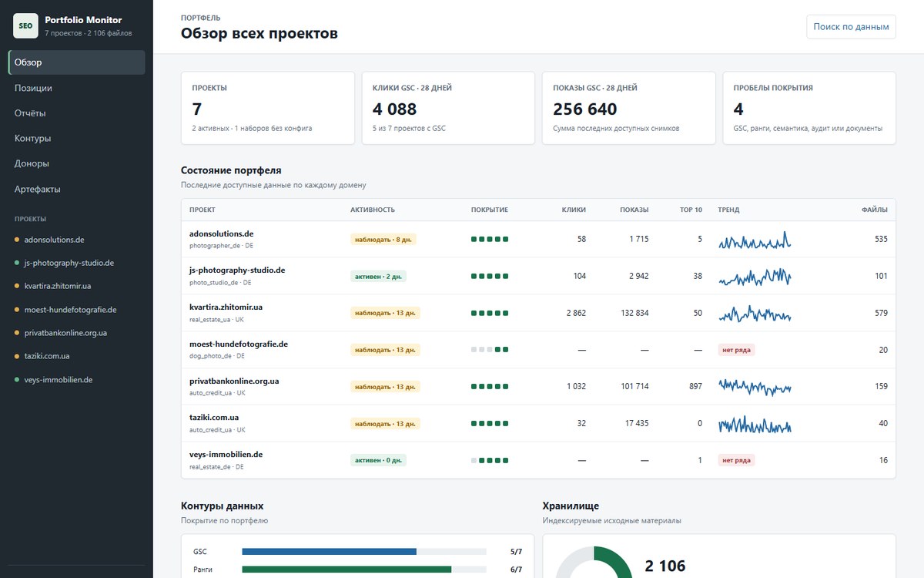The height and width of the screenshot is (578, 924).
Task: Click the Показы GSC 28 дней card
Action: tap(629, 108)
